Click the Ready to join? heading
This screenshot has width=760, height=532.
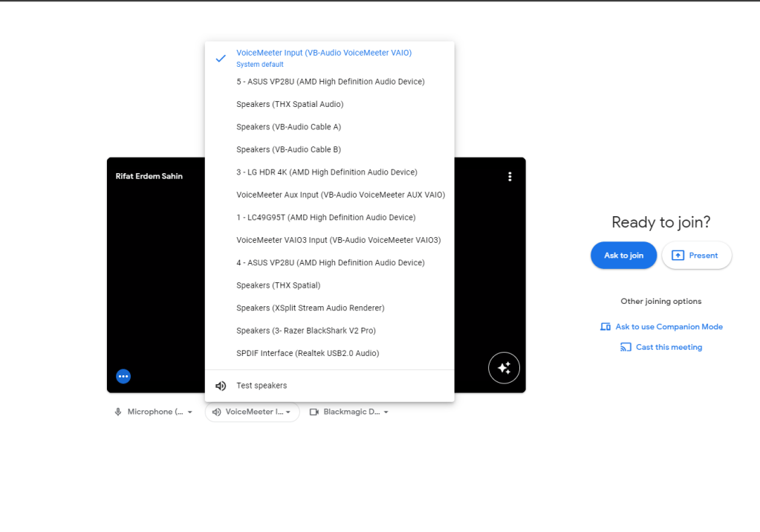pos(660,222)
